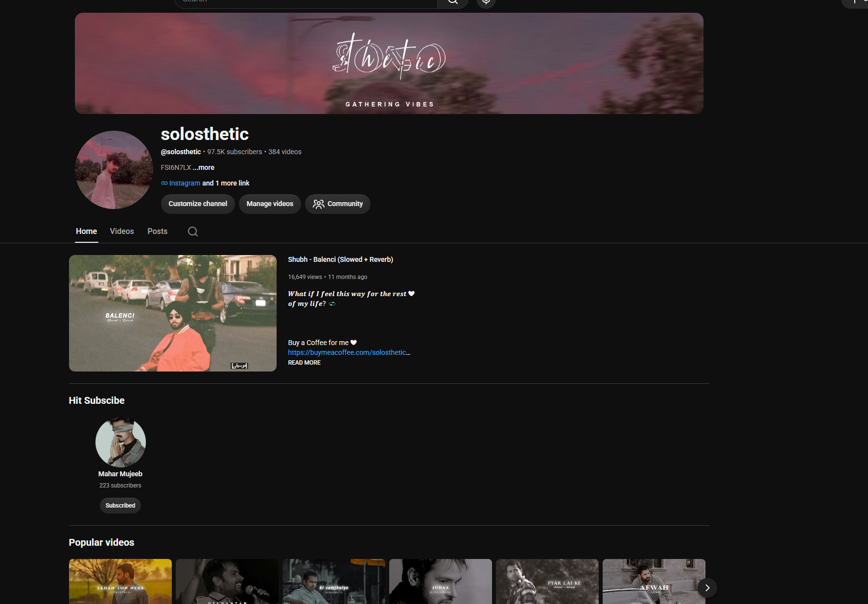868x604 pixels.
Task: Start voice search with microphone icon
Action: pyautogui.click(x=486, y=2)
